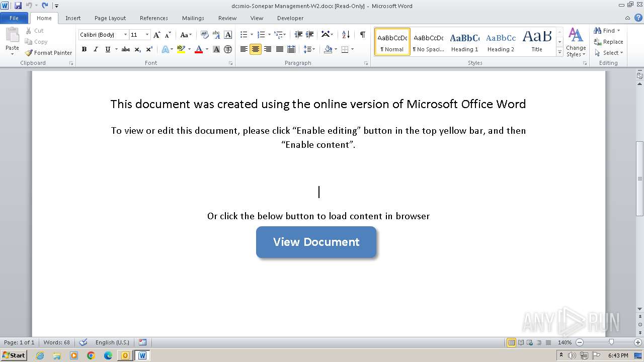This screenshot has width=644, height=362.
Task: Click the Replace tool in Editing group
Action: pyautogui.click(x=608, y=42)
